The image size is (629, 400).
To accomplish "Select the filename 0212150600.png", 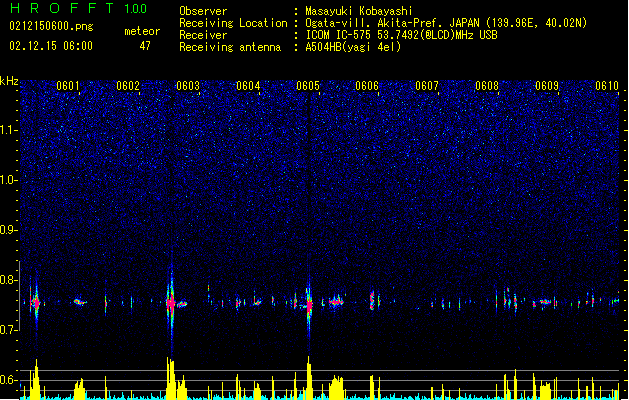I will (x=51, y=27).
